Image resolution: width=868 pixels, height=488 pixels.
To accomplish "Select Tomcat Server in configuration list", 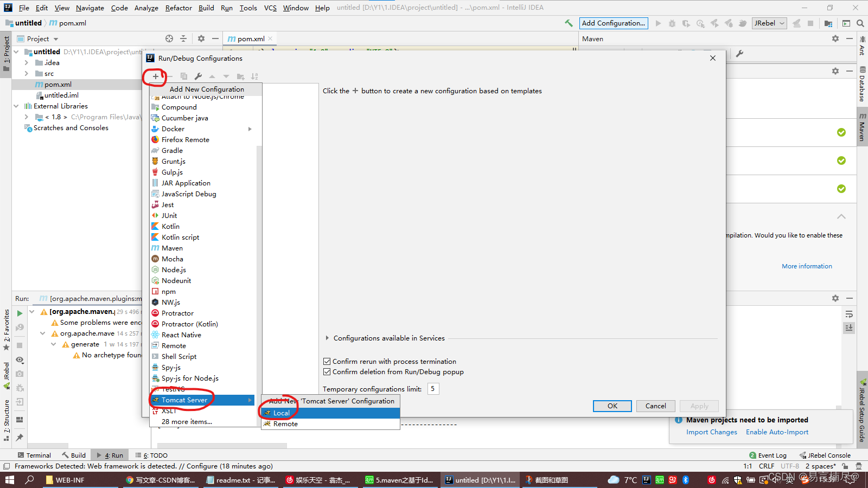I will click(x=202, y=400).
